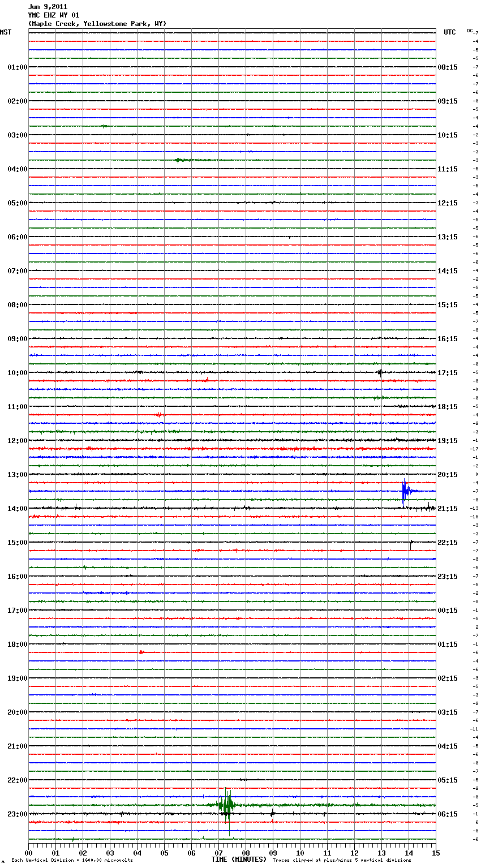Click the '19:00' MST hour label

[18, 678]
